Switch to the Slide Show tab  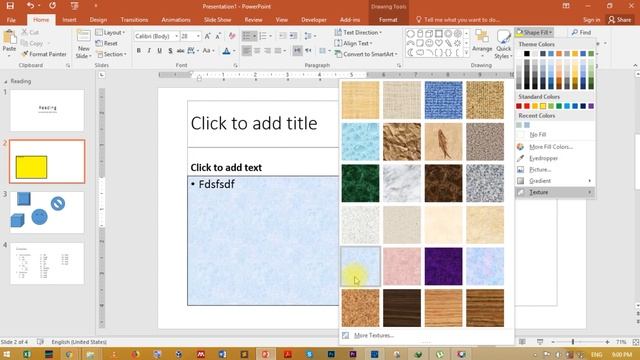point(218,20)
